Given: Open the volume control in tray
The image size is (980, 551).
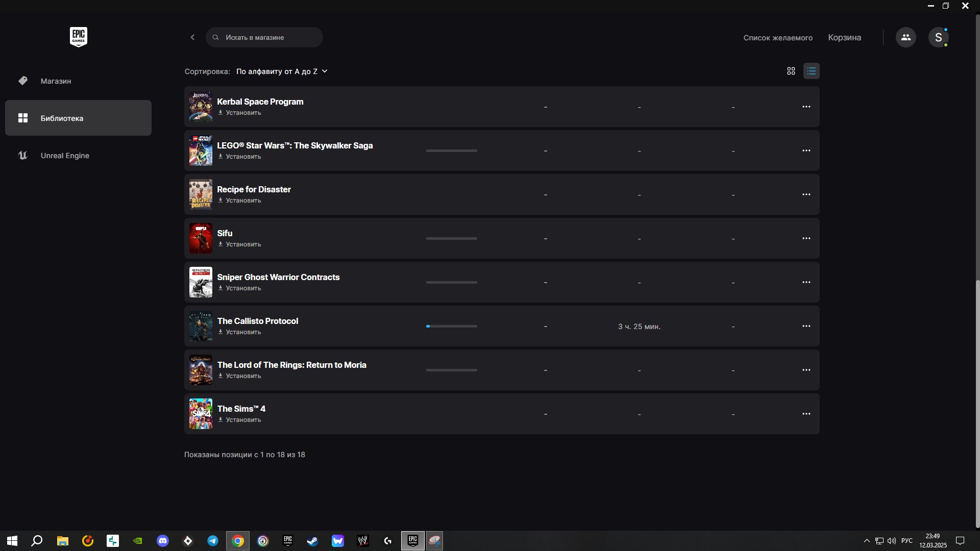Looking at the screenshot, I should coord(892,541).
